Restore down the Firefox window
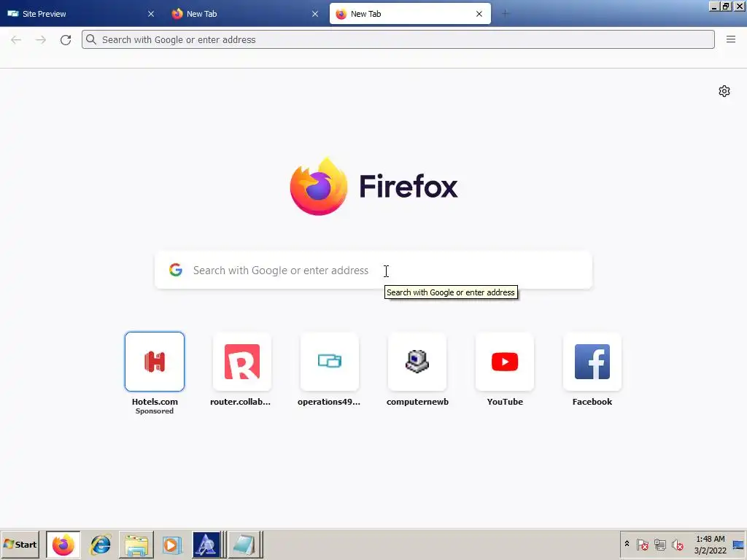This screenshot has width=747, height=560. click(726, 6)
